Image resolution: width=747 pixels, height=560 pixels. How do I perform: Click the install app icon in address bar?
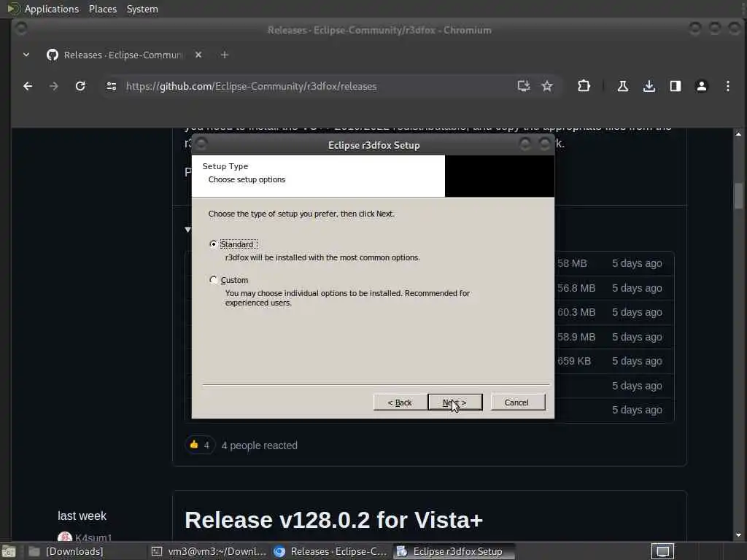point(524,86)
